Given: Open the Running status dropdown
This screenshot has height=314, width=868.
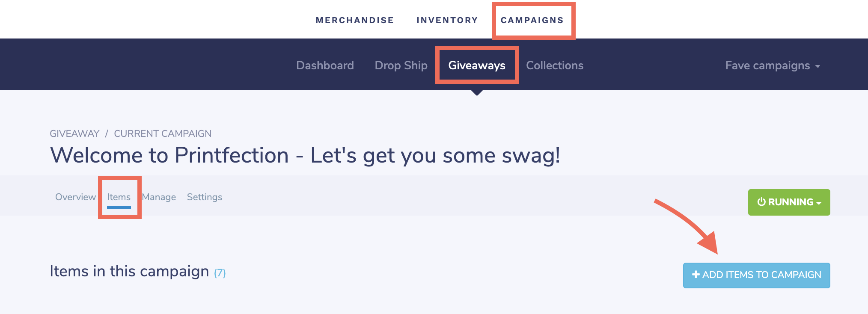Looking at the screenshot, I should pyautogui.click(x=789, y=202).
